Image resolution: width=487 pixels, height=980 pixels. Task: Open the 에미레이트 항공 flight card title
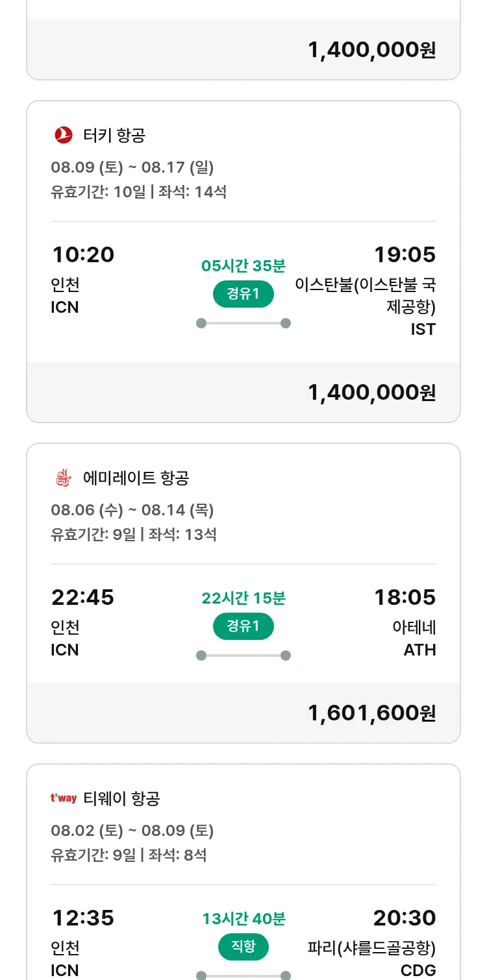pyautogui.click(x=136, y=479)
